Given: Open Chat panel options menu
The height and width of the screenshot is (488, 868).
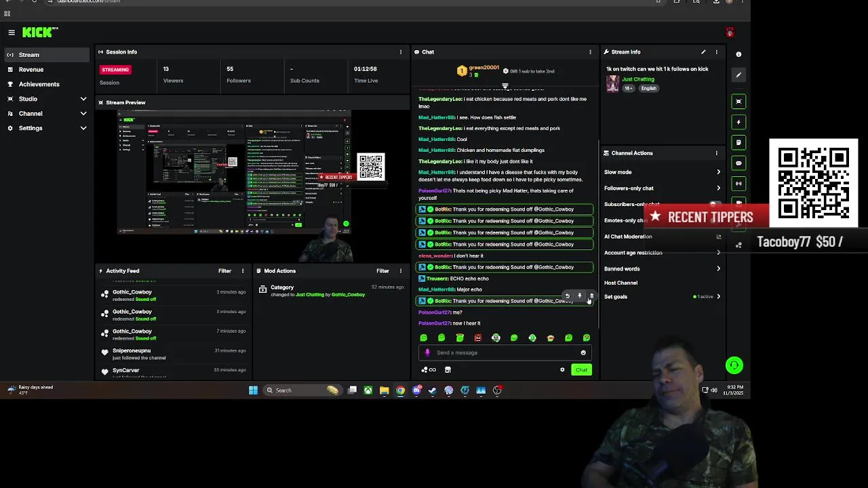Looking at the screenshot, I should tap(590, 52).
